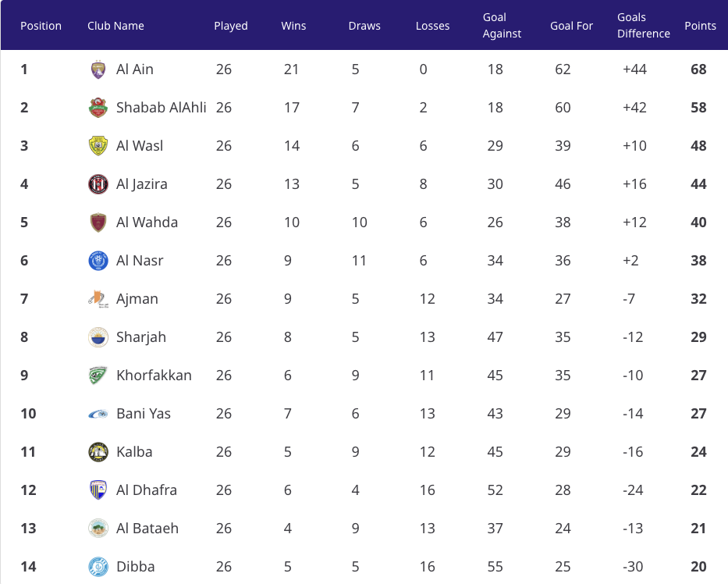Select Al Ain's points value 68

[698, 69]
